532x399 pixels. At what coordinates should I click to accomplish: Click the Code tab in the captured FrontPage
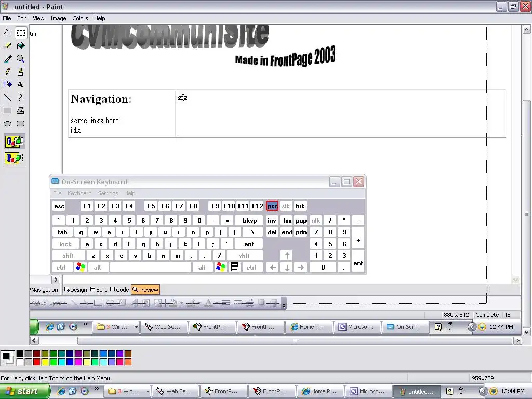[119, 290]
